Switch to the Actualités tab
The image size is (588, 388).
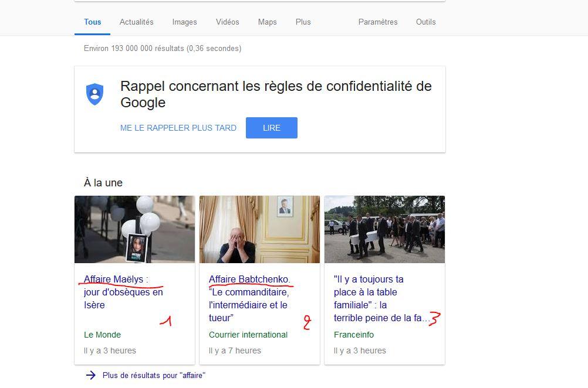pos(137,22)
